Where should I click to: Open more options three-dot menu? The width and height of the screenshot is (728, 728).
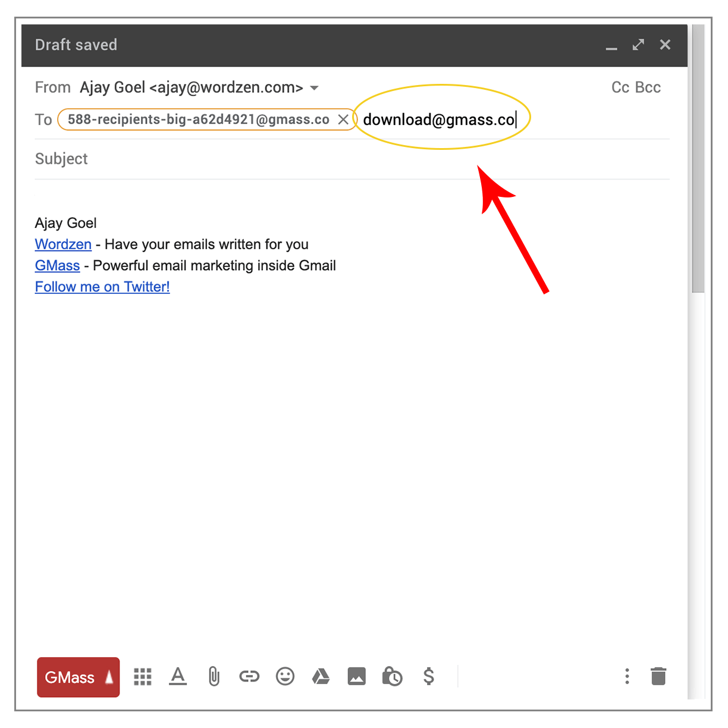pos(627,676)
